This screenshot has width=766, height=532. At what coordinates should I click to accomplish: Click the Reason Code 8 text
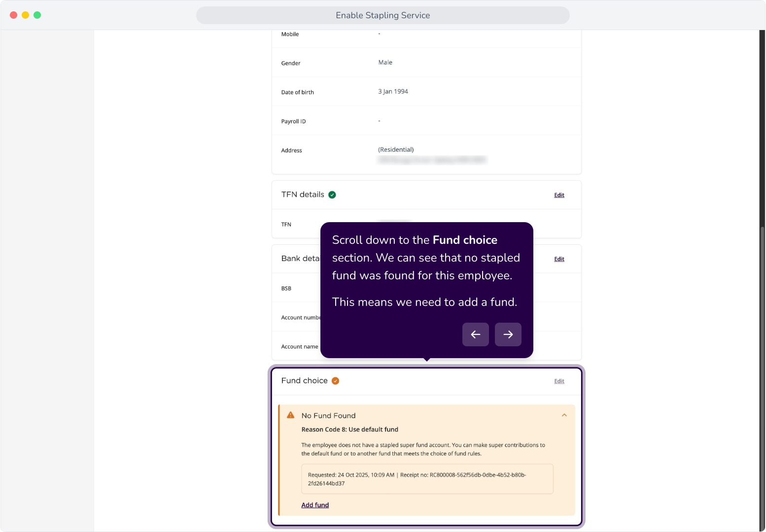click(349, 430)
